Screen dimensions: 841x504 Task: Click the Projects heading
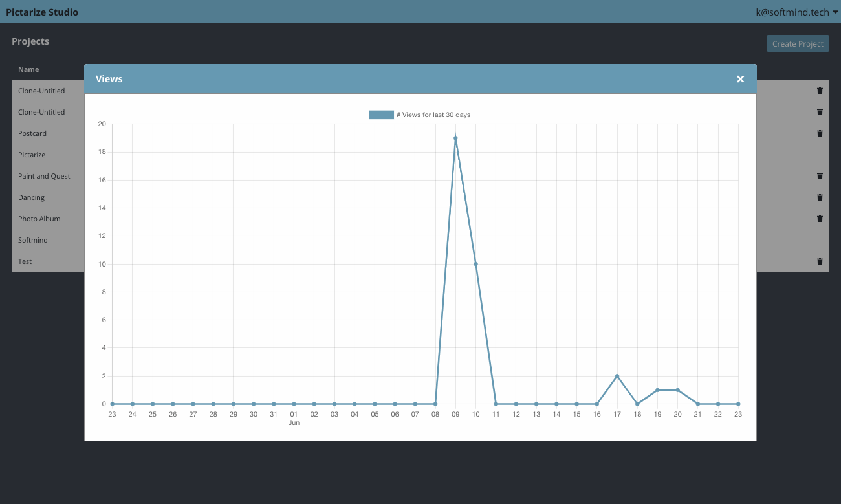click(x=30, y=41)
